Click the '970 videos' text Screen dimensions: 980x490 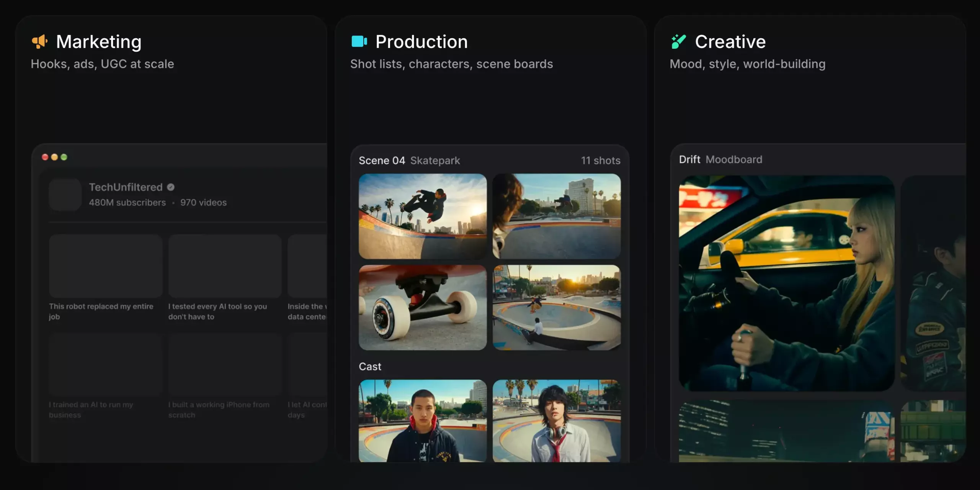click(203, 202)
